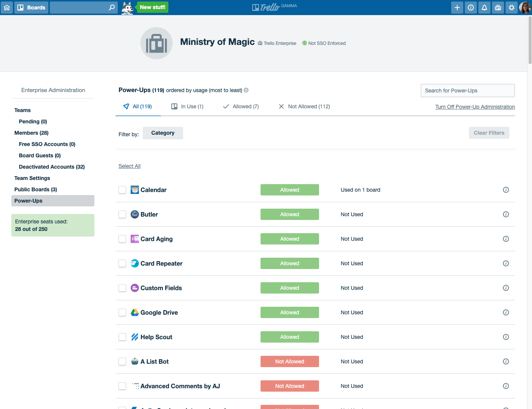Click Turn Off Power-Up Administration link
Screen dimensions: 532x409
click(475, 107)
